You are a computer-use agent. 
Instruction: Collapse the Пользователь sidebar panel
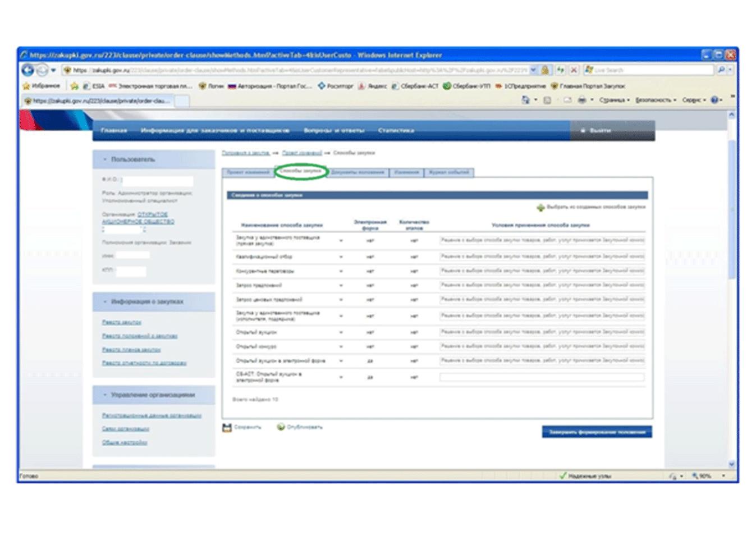click(104, 159)
